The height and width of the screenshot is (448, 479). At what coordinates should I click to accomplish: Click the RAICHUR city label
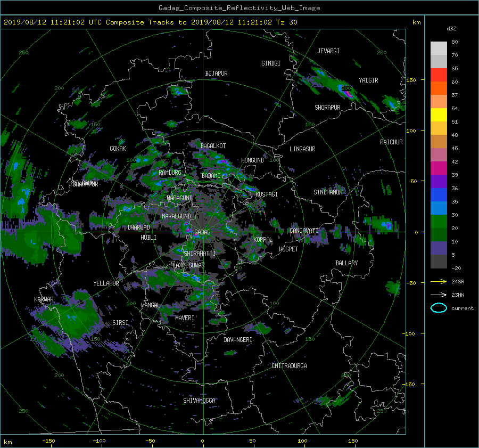pos(391,142)
